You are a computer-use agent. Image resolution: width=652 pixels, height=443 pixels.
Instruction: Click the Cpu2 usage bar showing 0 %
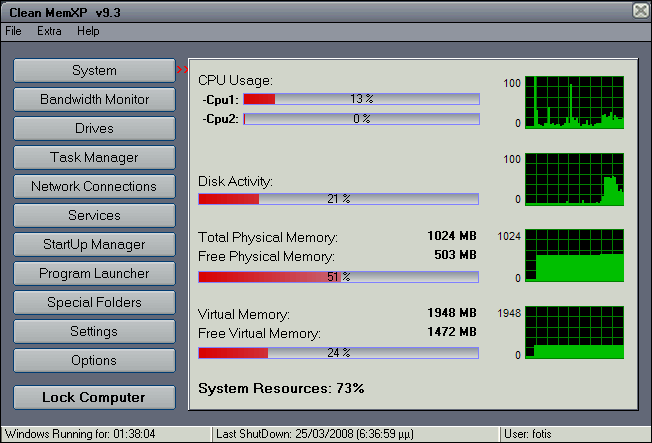pyautogui.click(x=361, y=119)
